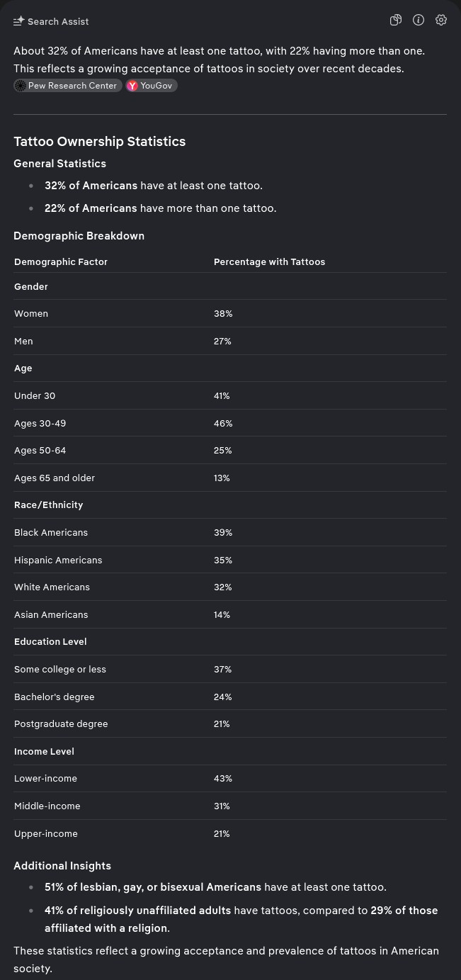Click the Postgraduate degree row
This screenshot has width=461, height=980.
tap(61, 723)
